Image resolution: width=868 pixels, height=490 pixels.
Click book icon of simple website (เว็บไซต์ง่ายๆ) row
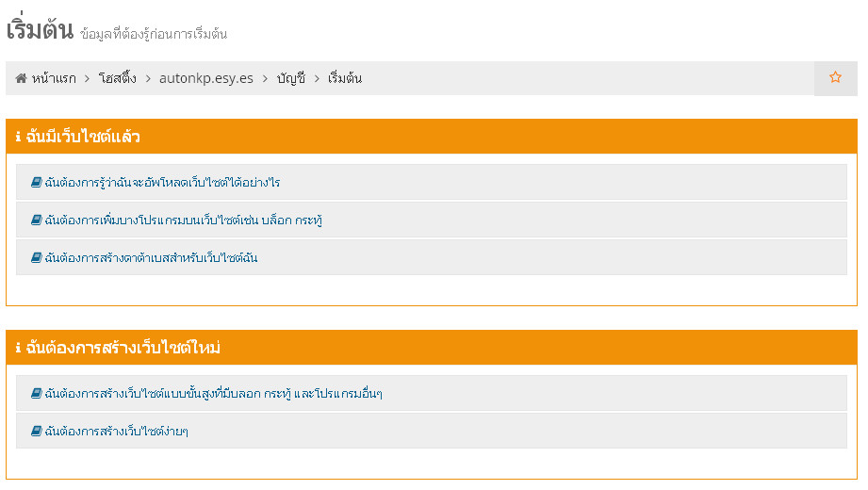[x=36, y=431]
